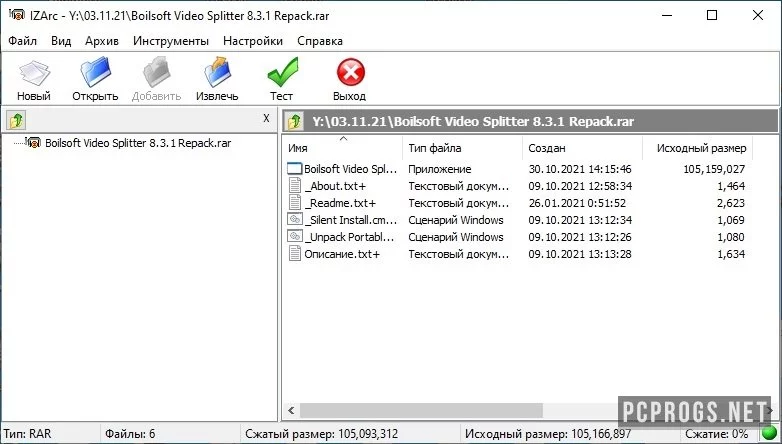Click the Y:\03.11.21 archive path header
Screen dimensions: 782x444
473,121
